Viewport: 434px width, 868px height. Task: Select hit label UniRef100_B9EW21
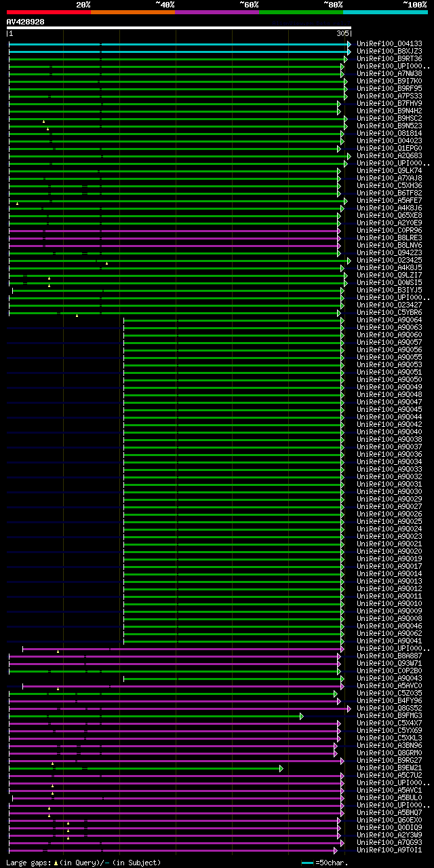tap(389, 768)
